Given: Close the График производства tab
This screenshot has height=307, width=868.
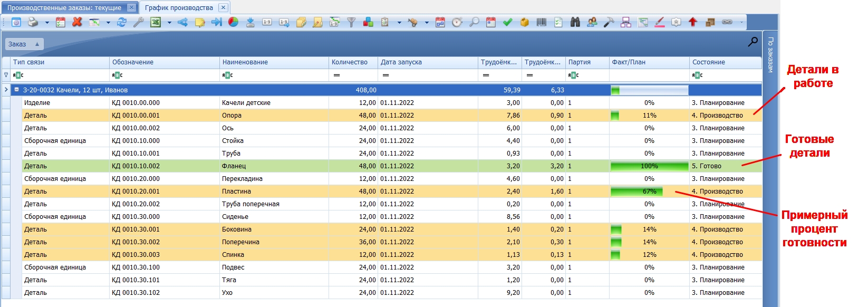Looking at the screenshot, I should tap(223, 7).
